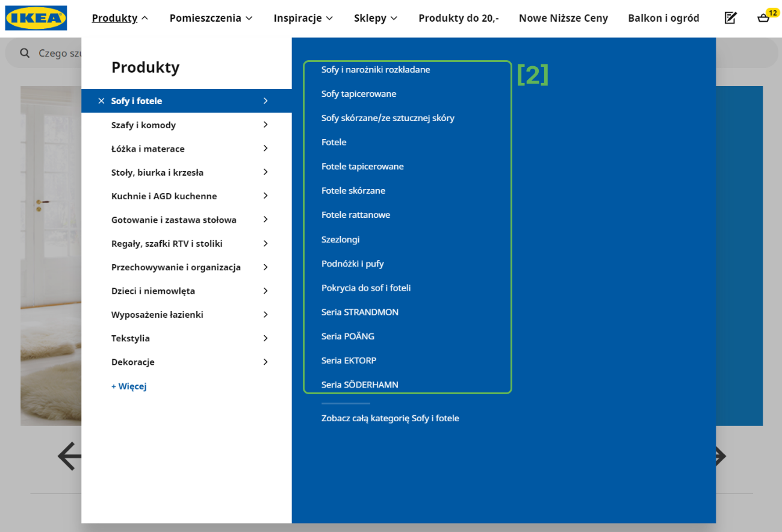Click the IKEA logo
Viewport: 782px width, 532px height.
[x=36, y=18]
